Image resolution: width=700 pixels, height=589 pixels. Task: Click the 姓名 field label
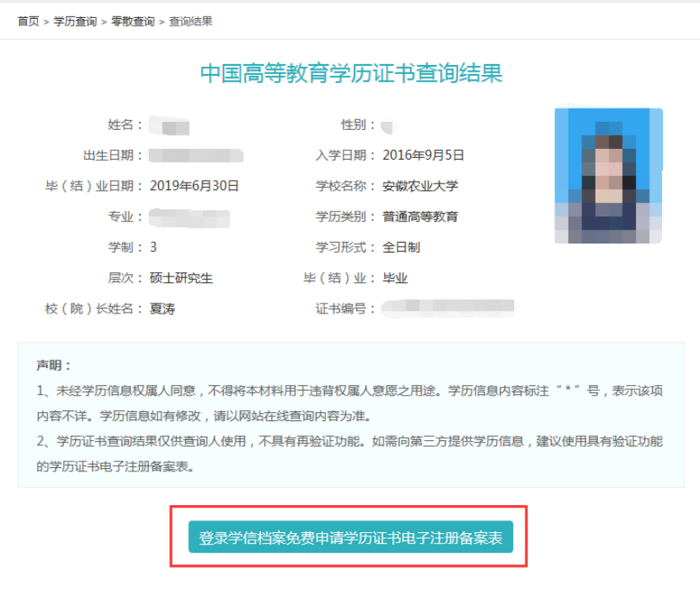(x=124, y=124)
